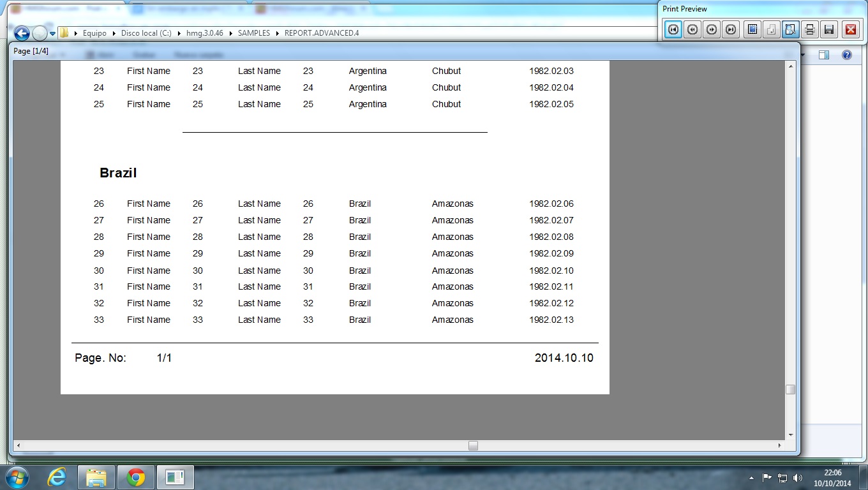Open volume speaker tray icon
The width and height of the screenshot is (868, 490).
[x=798, y=478]
